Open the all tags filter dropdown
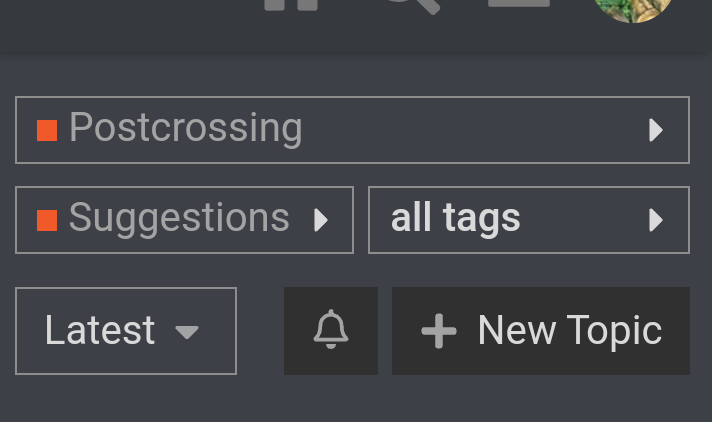This screenshot has width=712, height=422. (529, 220)
